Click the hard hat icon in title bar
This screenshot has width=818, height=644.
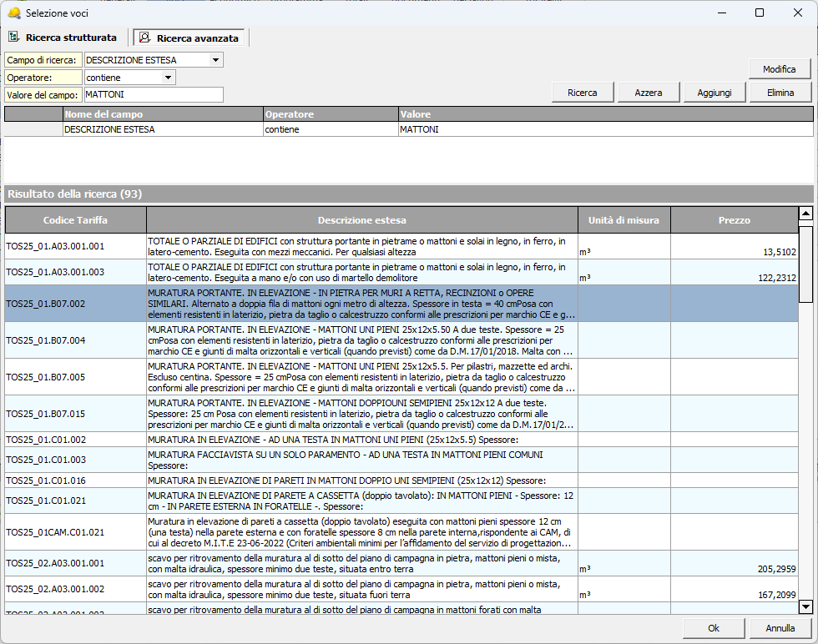13,13
